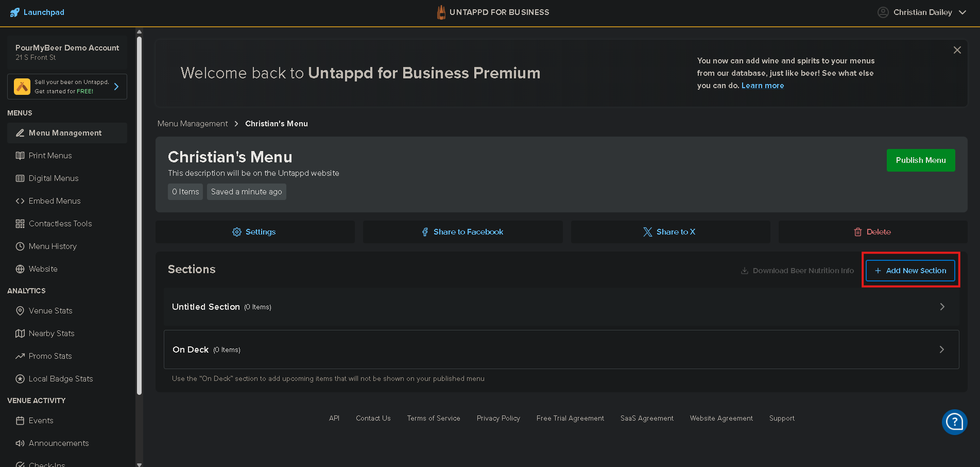This screenshot has width=980, height=467.
Task: Open Print Menus in the sidebar
Action: pos(67,156)
